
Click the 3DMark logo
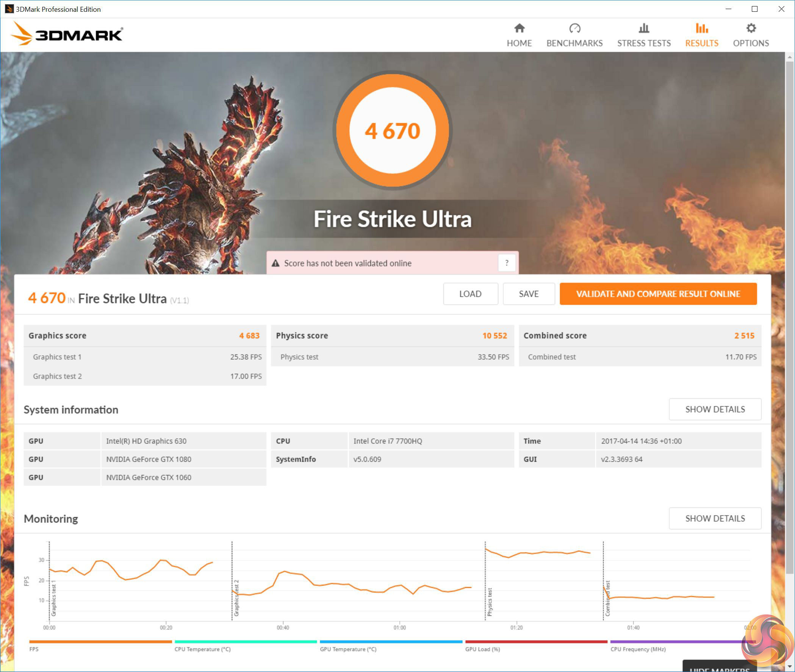tap(67, 34)
